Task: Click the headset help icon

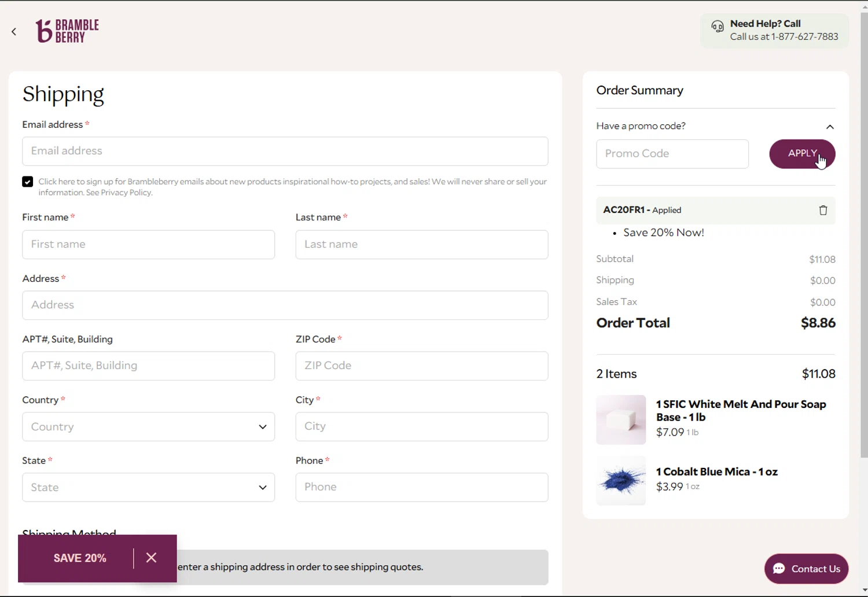Action: [718, 27]
